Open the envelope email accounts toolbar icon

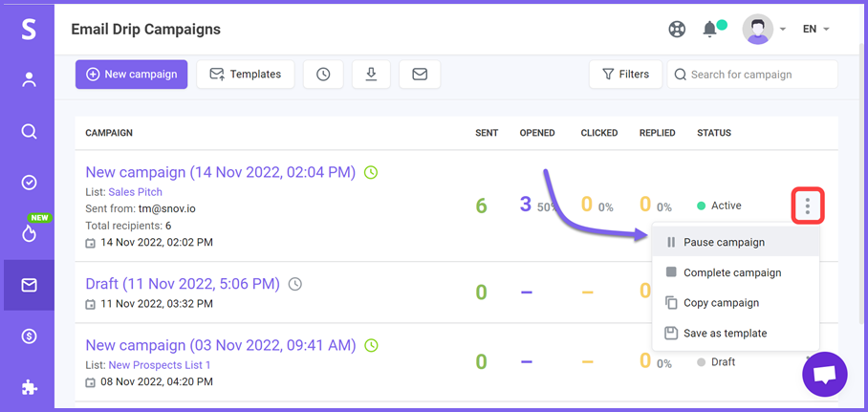[420, 75]
